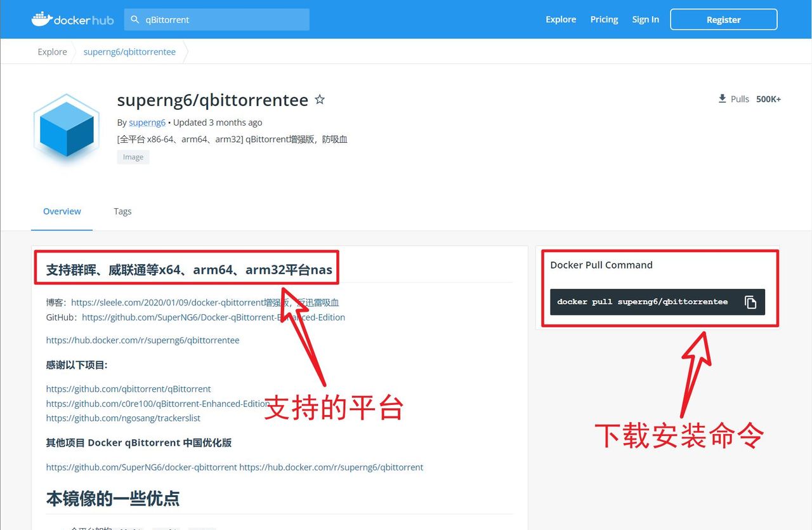The height and width of the screenshot is (530, 812).
Task: Click the 'Updated 3 months ago' text
Action: (x=218, y=123)
